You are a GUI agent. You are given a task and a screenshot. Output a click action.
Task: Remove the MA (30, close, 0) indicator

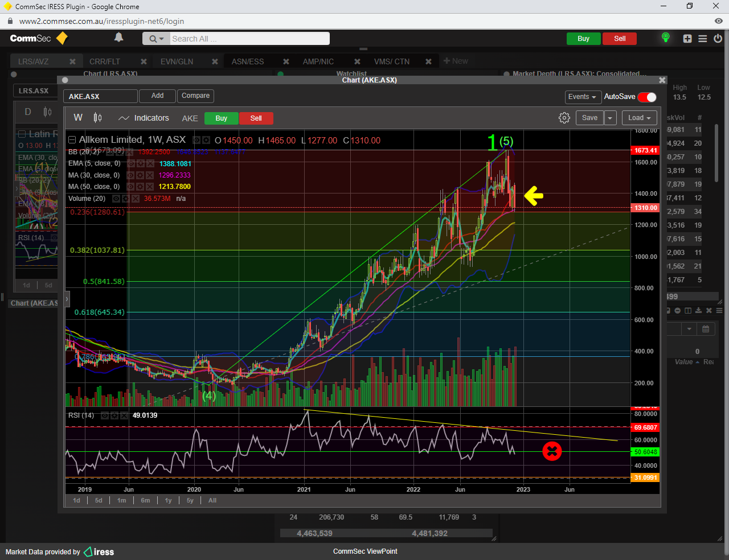tap(150, 175)
